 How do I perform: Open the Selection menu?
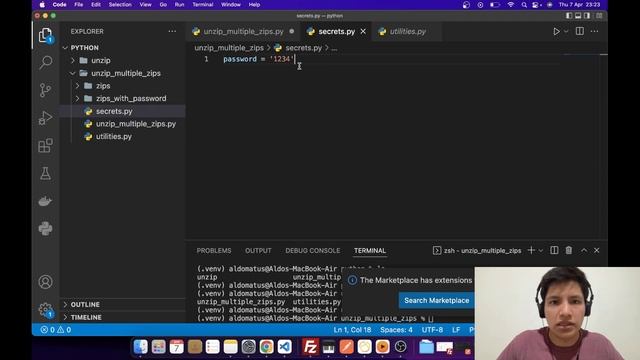click(120, 5)
